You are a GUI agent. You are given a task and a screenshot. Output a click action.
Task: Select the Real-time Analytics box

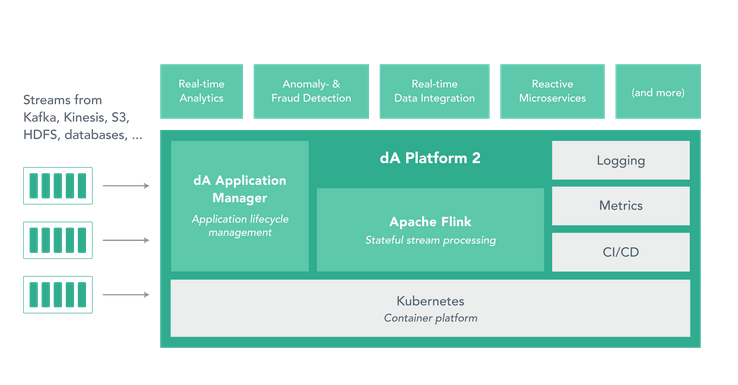201,91
